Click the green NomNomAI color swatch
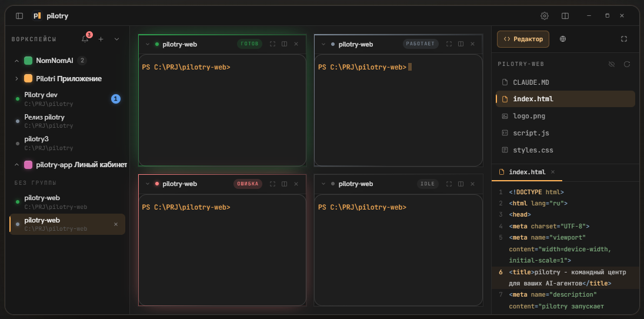This screenshot has height=319, width=644. coord(28,61)
